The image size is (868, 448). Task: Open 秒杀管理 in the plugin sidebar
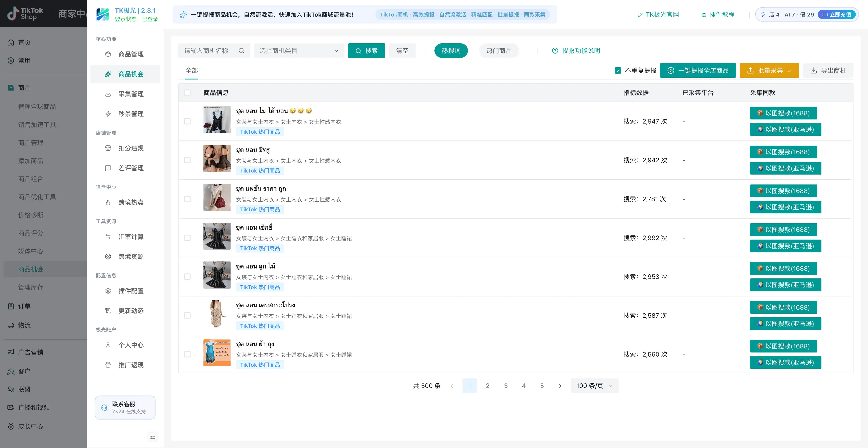tap(125, 114)
